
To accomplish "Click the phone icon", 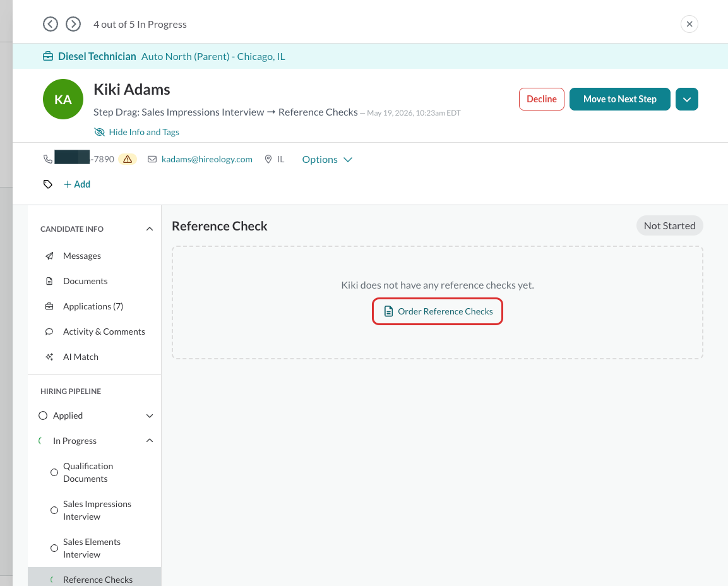I will [48, 159].
